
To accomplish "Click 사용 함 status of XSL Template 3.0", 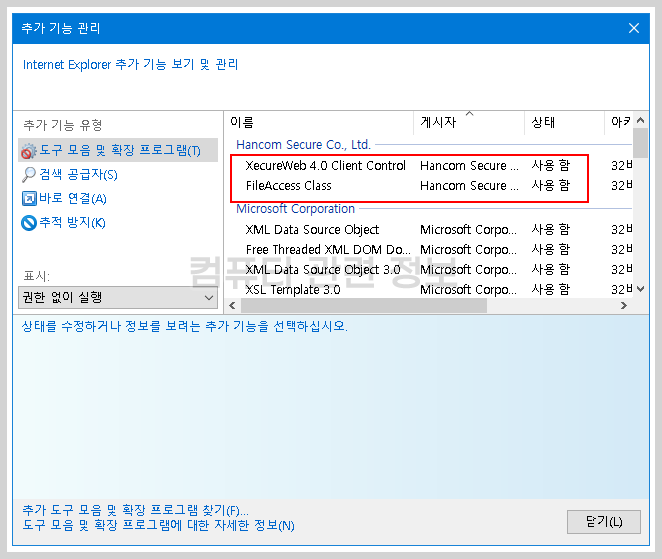I will point(551,290).
